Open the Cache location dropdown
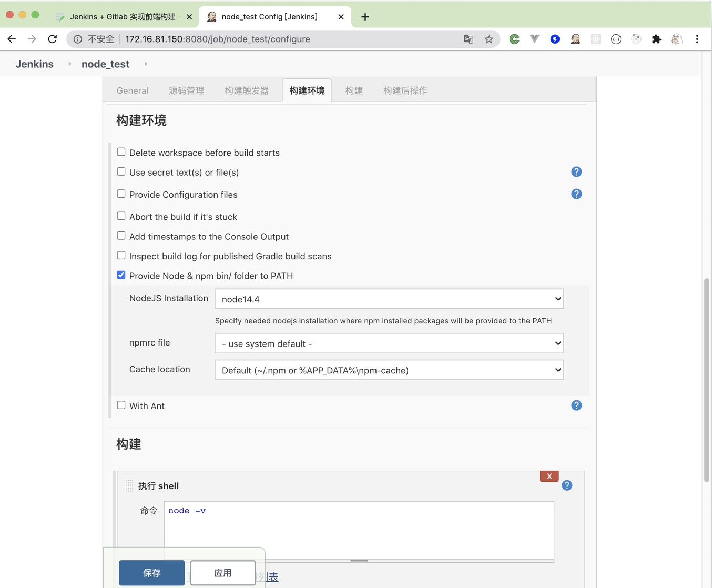The width and height of the screenshot is (712, 588). 389,370
